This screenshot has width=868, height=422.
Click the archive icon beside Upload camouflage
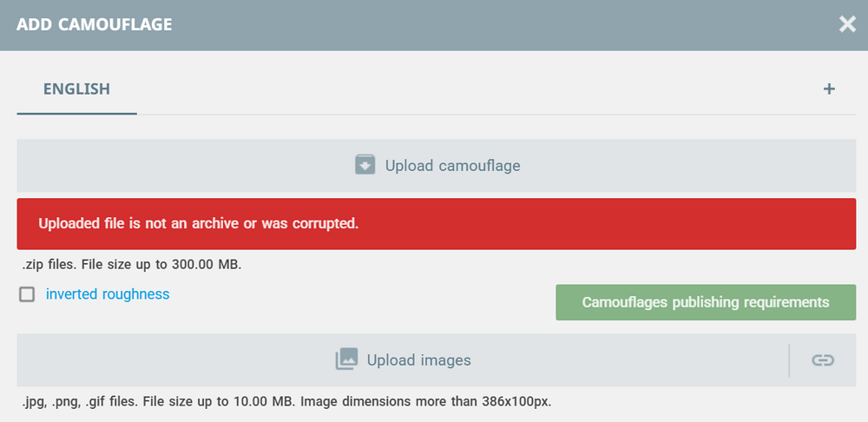point(365,165)
